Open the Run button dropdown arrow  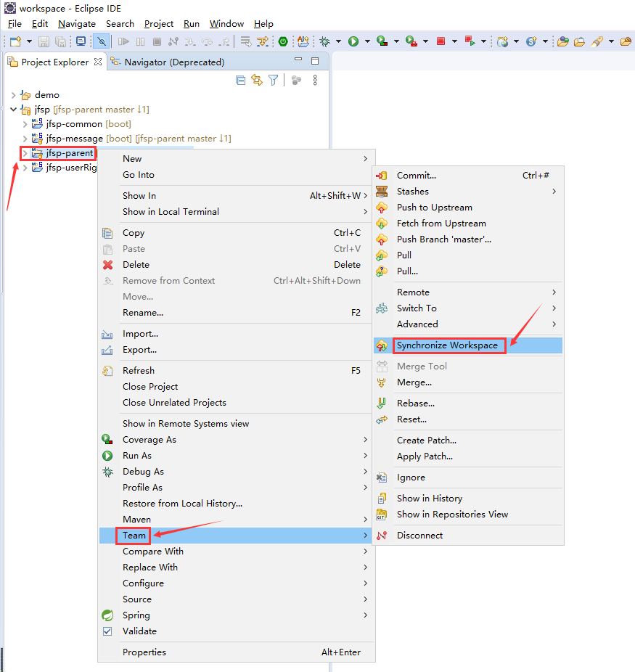[x=366, y=41]
